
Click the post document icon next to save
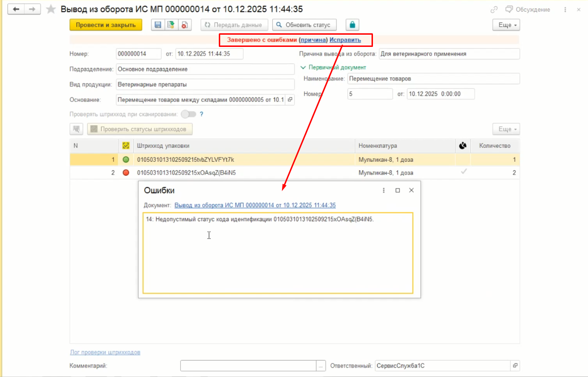[171, 25]
